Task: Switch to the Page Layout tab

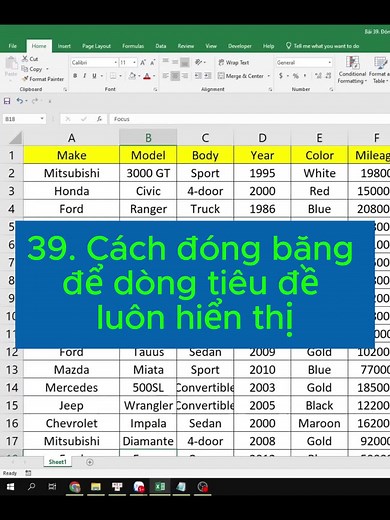Action: pos(96,46)
